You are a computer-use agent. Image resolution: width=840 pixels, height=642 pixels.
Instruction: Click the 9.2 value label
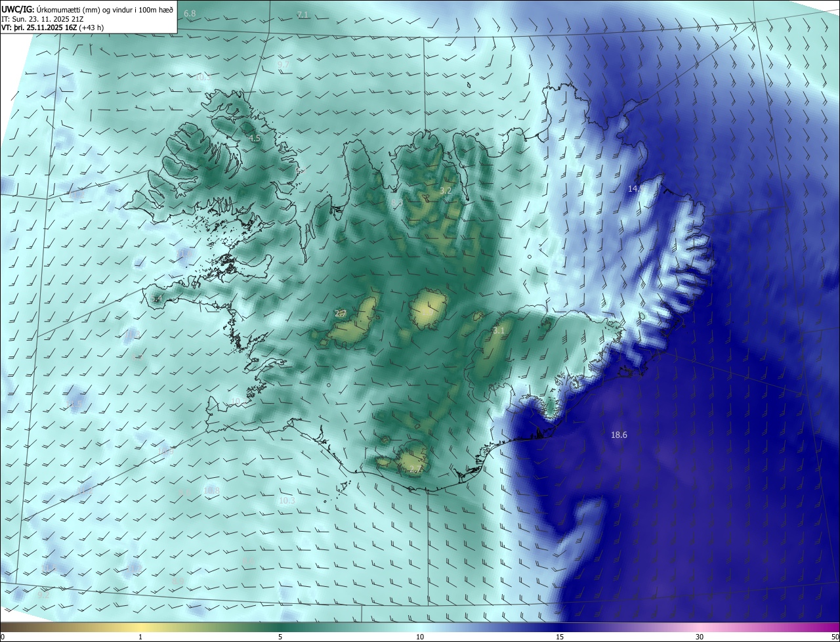43,595
